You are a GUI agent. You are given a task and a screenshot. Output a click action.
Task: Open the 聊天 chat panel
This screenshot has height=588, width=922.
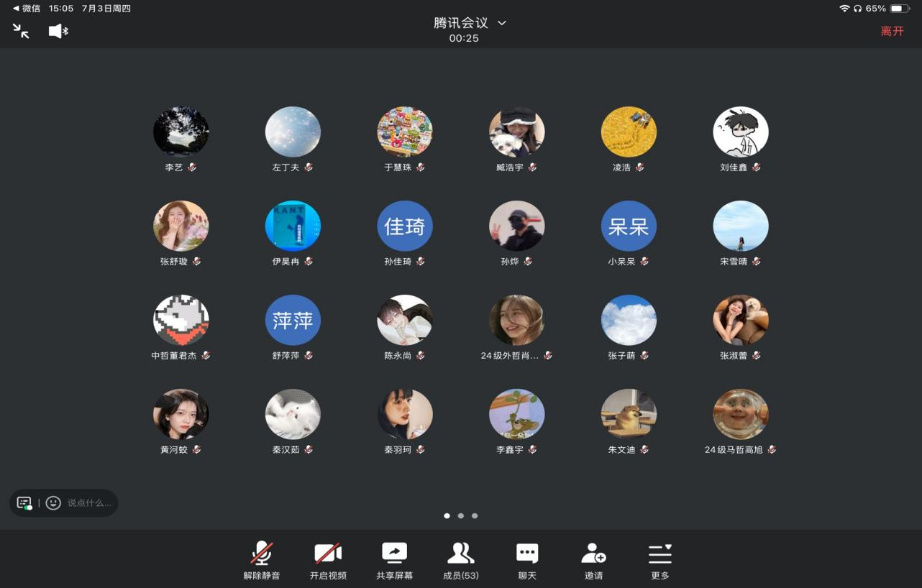click(527, 561)
